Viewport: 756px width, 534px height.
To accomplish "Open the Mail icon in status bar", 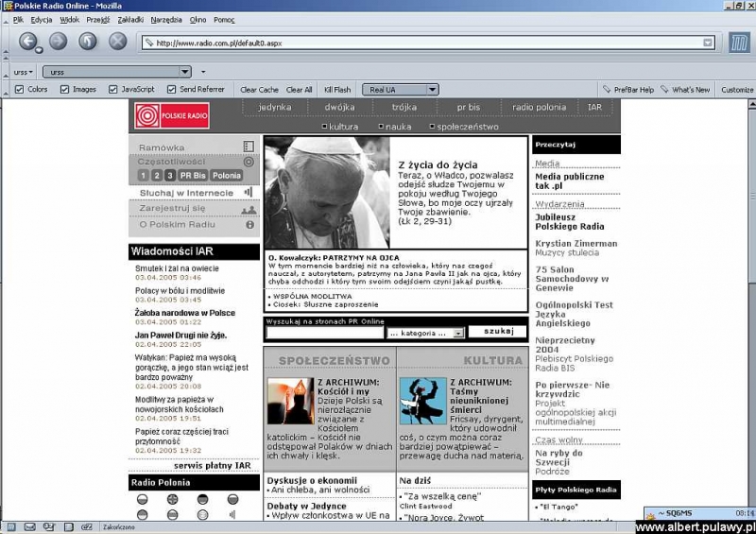I will pyautogui.click(x=29, y=526).
